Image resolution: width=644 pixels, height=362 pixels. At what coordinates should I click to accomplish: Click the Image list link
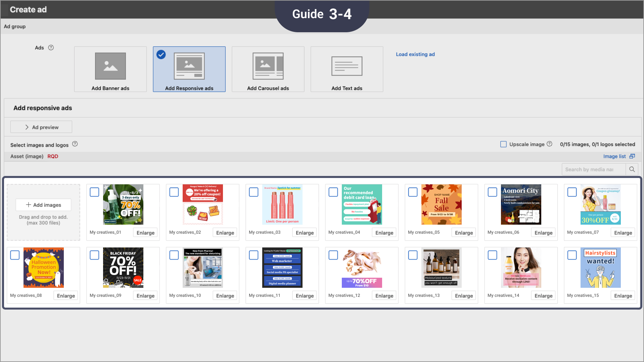(x=614, y=156)
